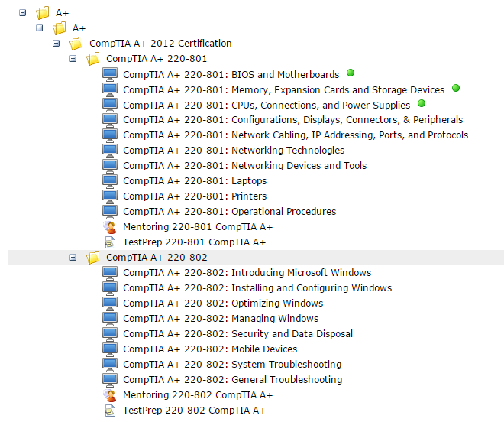
Task: Open Mentoring 220-802 CompTIA A+
Action: [x=198, y=395]
